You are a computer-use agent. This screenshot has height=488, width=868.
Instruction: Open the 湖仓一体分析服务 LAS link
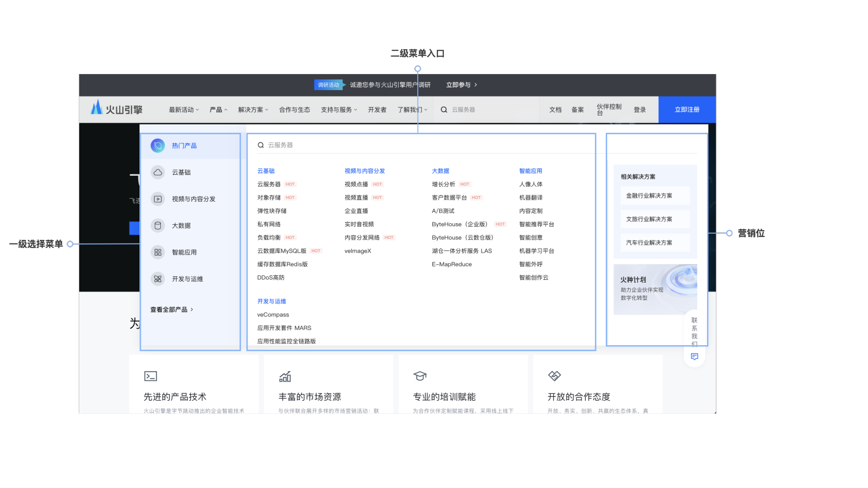point(462,251)
